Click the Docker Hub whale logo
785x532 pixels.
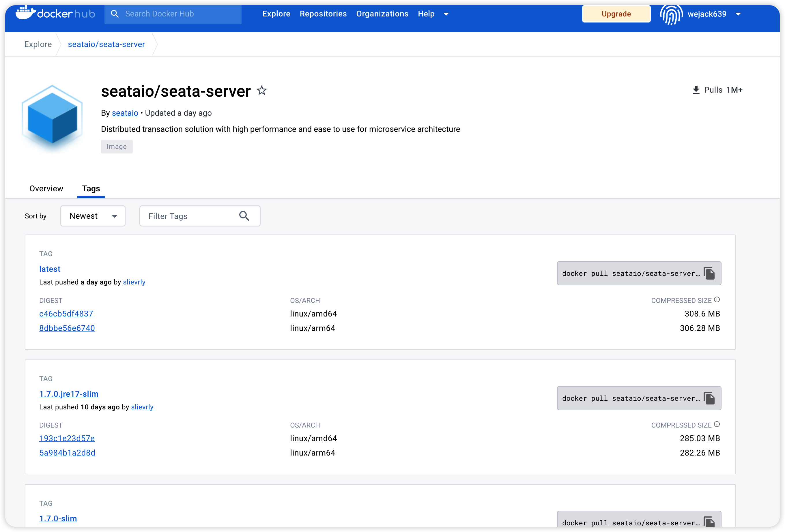tap(26, 13)
